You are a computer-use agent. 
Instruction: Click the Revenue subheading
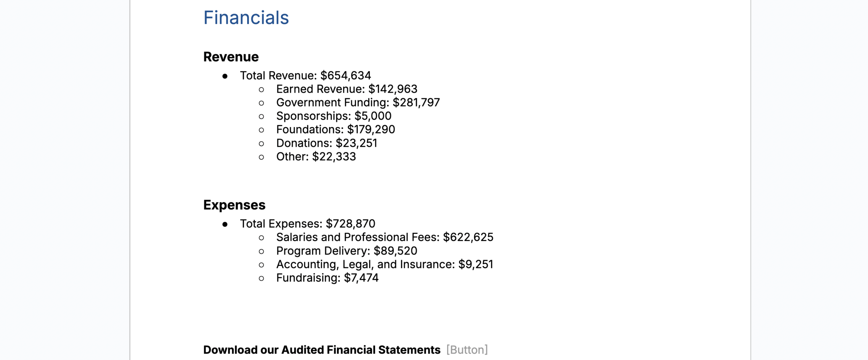point(231,57)
